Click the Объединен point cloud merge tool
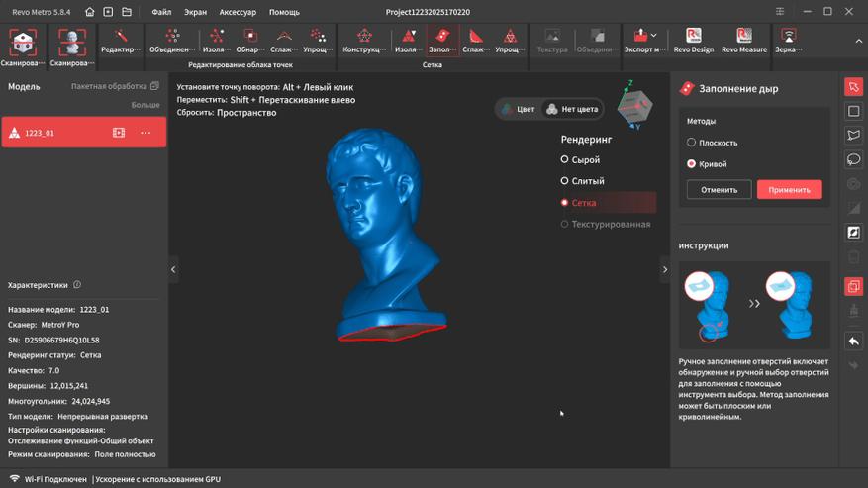 pyautogui.click(x=172, y=41)
